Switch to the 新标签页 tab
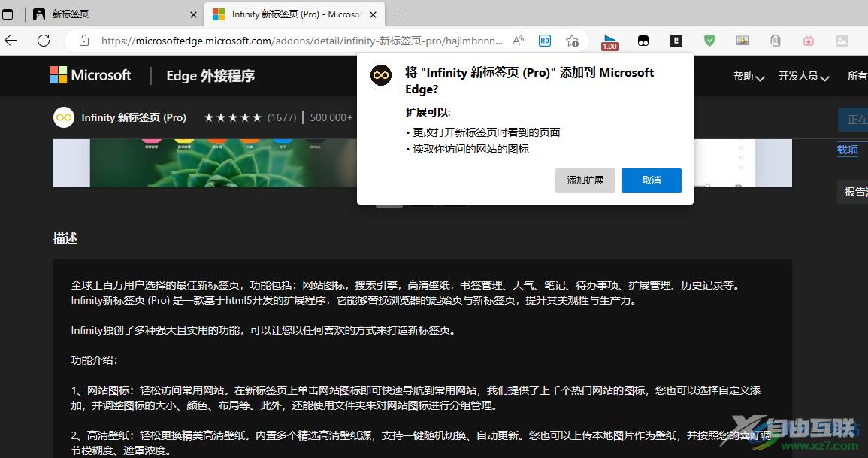This screenshot has height=458, width=868. 115,14
